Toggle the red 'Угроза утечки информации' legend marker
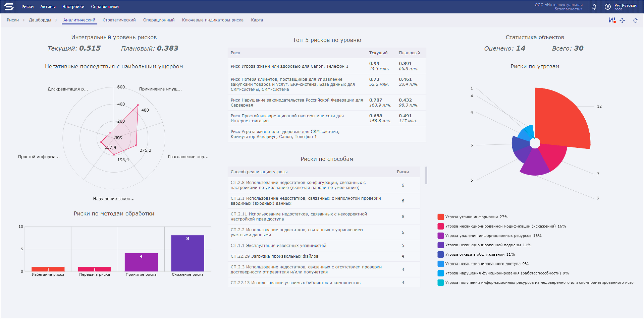The height and width of the screenshot is (319, 644). pyautogui.click(x=441, y=217)
